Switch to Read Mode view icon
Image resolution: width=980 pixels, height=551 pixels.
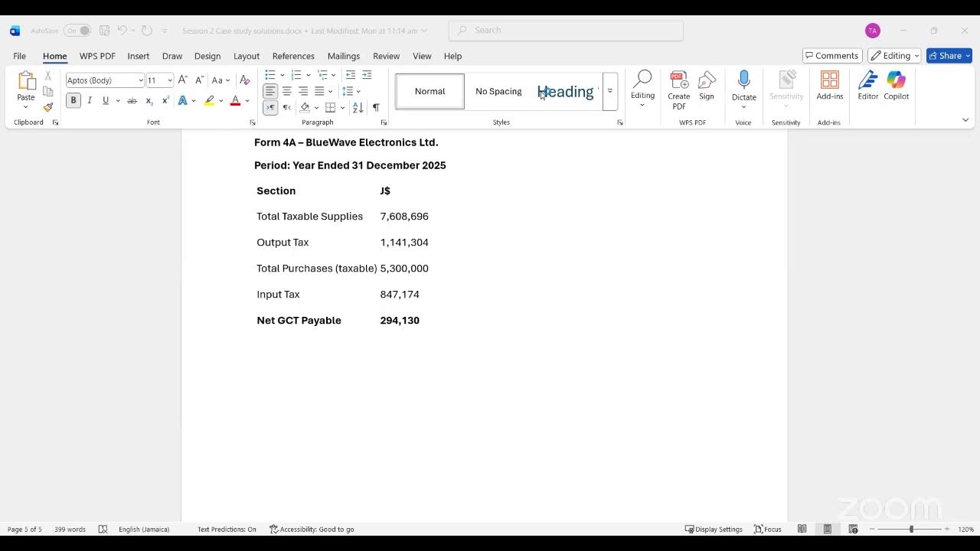(802, 529)
